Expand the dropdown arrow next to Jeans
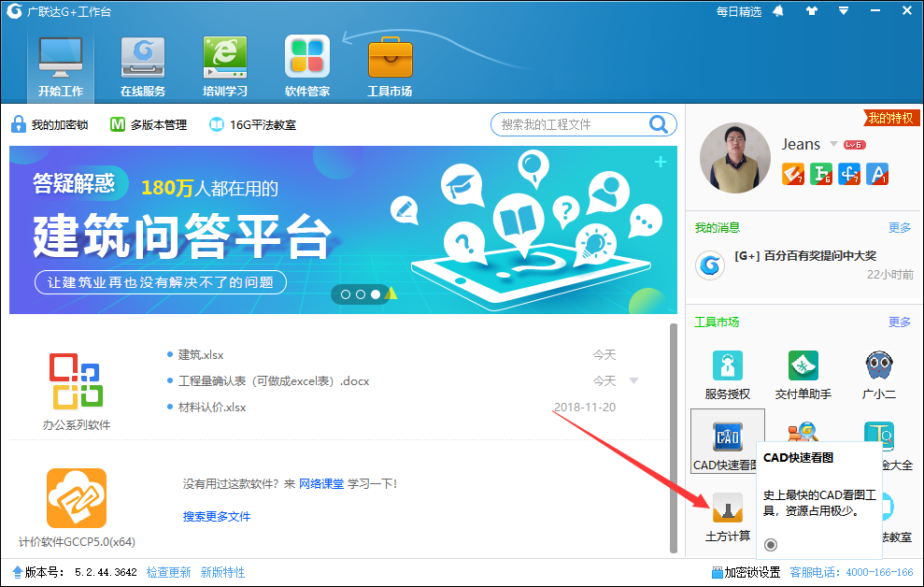Image resolution: width=924 pixels, height=587 pixels. (833, 144)
